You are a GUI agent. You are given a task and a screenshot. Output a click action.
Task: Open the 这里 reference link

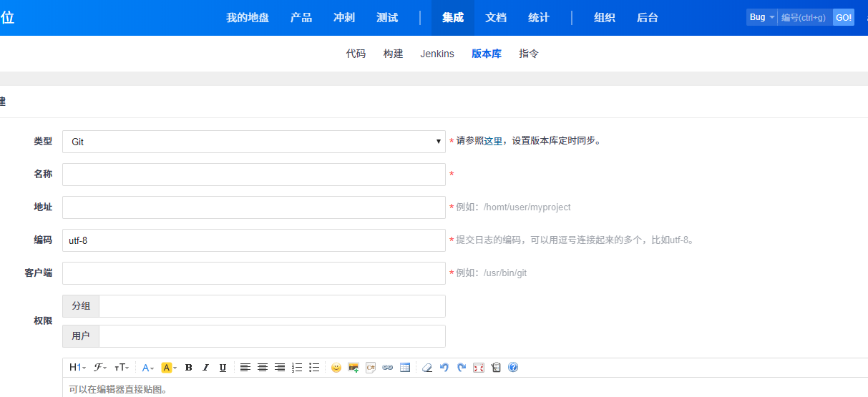[x=493, y=141]
